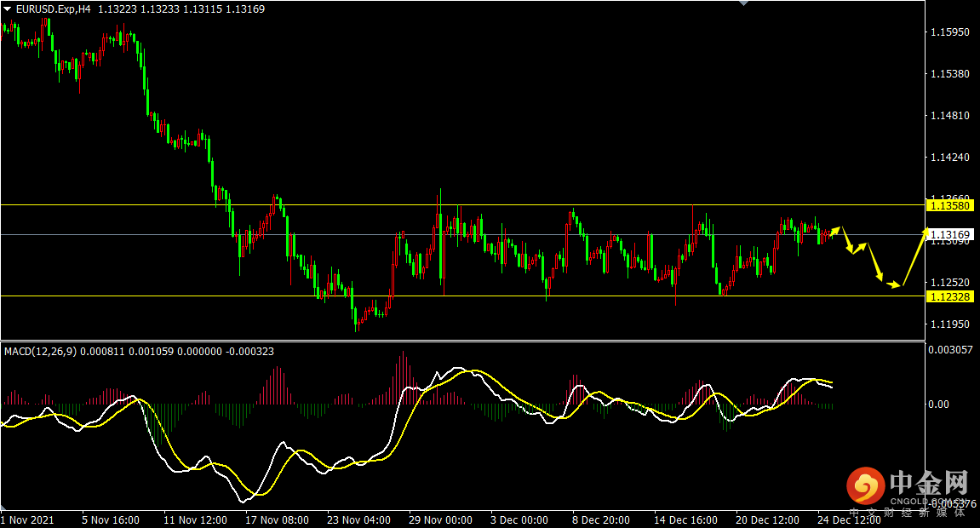Click the 1 Nov 2021 date label

tap(28, 519)
